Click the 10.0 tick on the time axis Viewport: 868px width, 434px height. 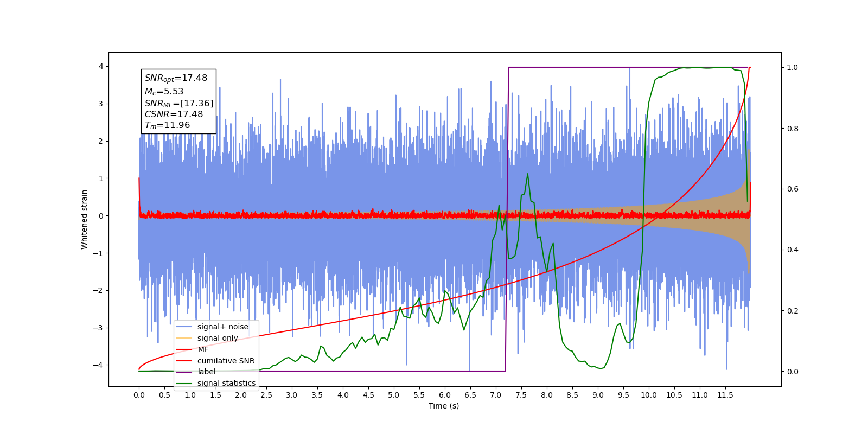[x=649, y=395]
